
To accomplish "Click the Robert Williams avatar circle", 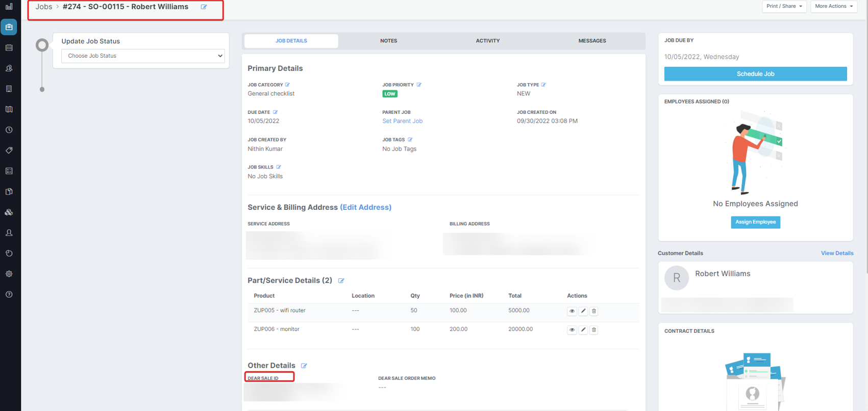I will coord(677,278).
